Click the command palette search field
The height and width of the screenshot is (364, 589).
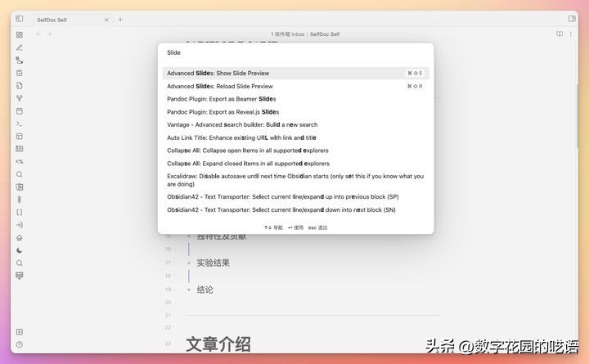tap(295, 52)
